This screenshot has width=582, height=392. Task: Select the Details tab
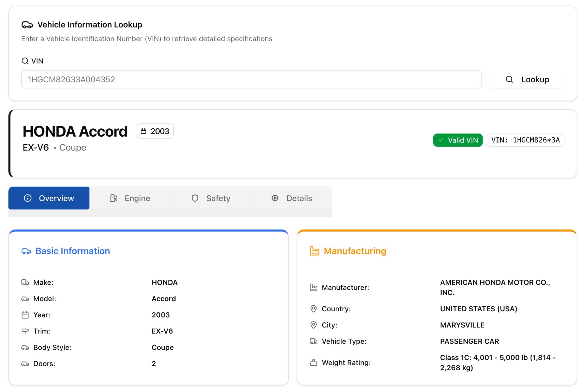(291, 198)
